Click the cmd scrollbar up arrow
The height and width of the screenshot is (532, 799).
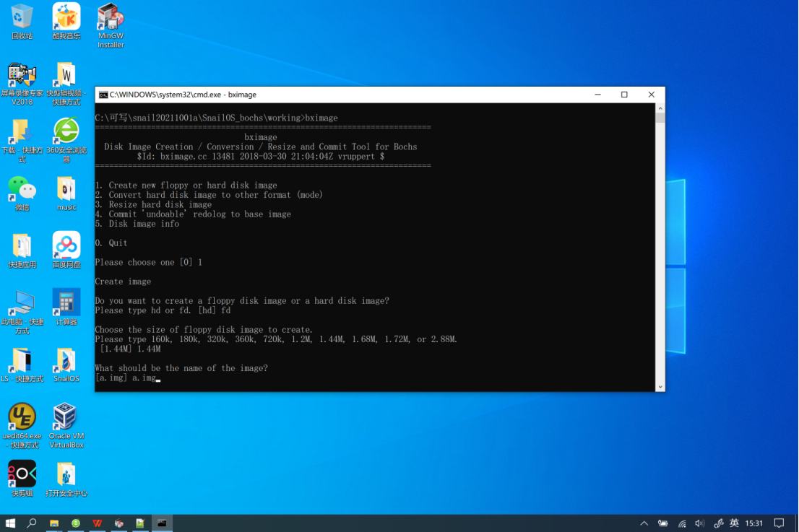coord(660,108)
